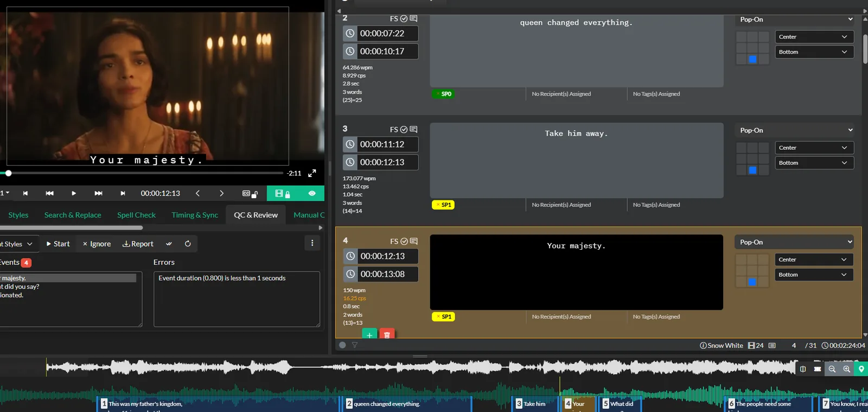Open comment for event 4

click(x=413, y=242)
